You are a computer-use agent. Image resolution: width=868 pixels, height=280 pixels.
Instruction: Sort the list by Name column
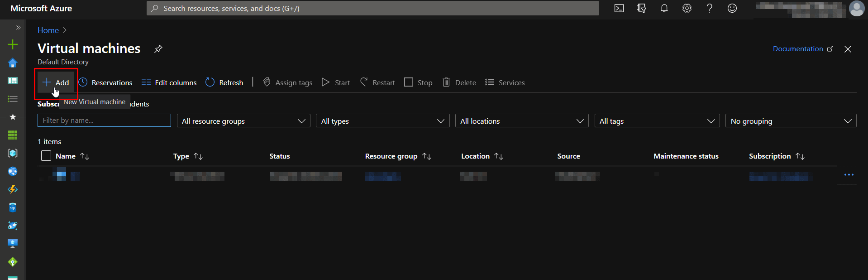[x=72, y=156]
